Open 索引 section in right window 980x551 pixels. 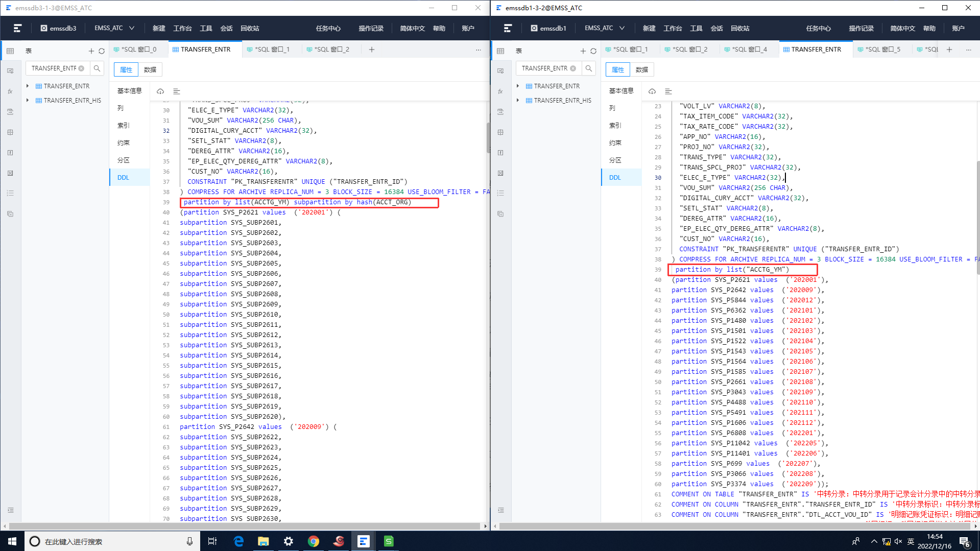(615, 125)
